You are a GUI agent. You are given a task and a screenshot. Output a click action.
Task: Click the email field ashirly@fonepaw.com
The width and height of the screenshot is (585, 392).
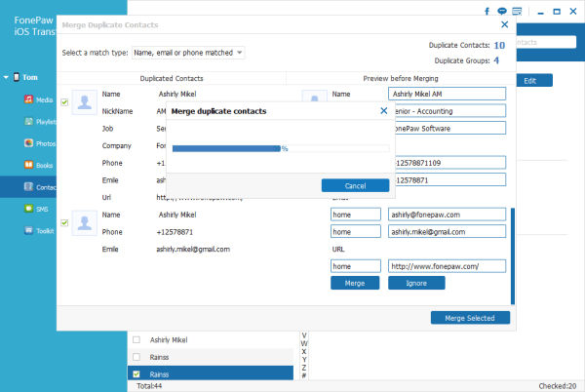coord(447,215)
